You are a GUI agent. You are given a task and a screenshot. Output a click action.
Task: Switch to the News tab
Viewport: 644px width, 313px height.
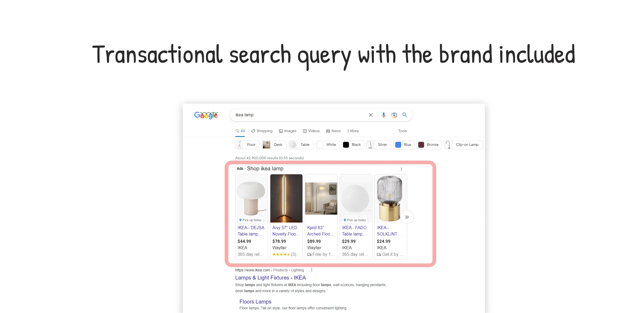333,131
